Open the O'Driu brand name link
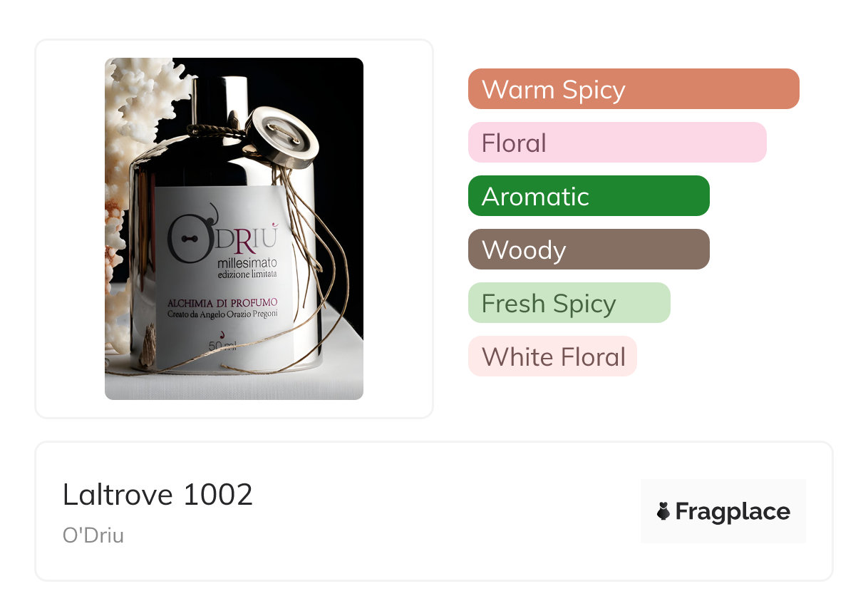868x616 pixels. pyautogui.click(x=93, y=535)
